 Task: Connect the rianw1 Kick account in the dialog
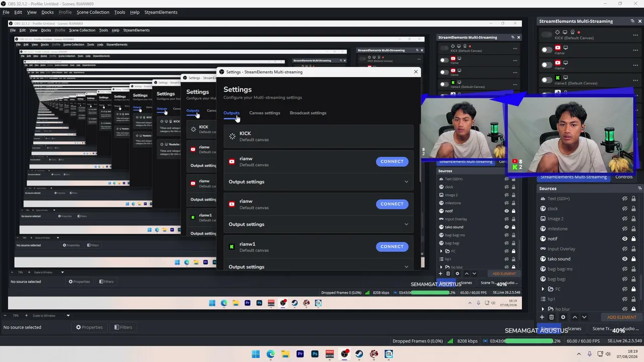(392, 246)
